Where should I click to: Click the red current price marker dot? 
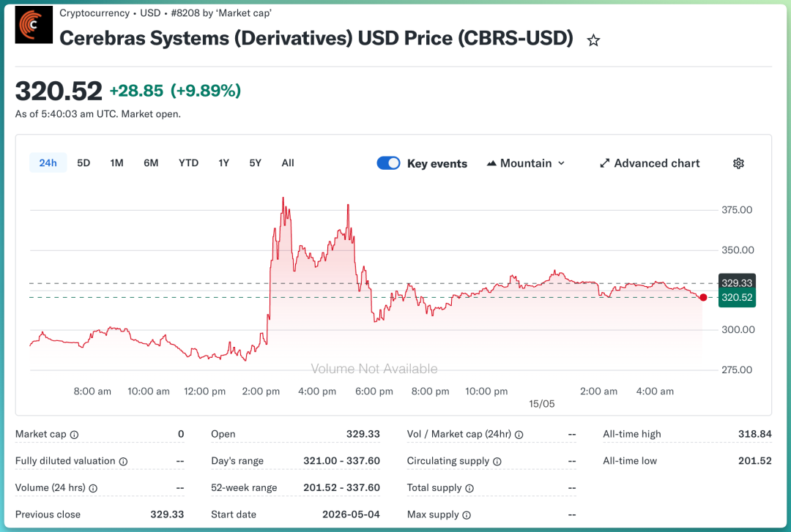[703, 298]
